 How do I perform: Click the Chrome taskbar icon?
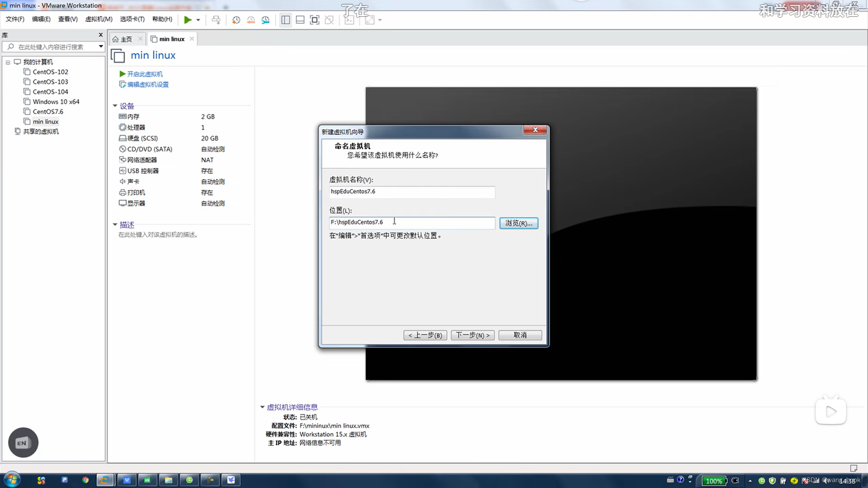point(85,480)
